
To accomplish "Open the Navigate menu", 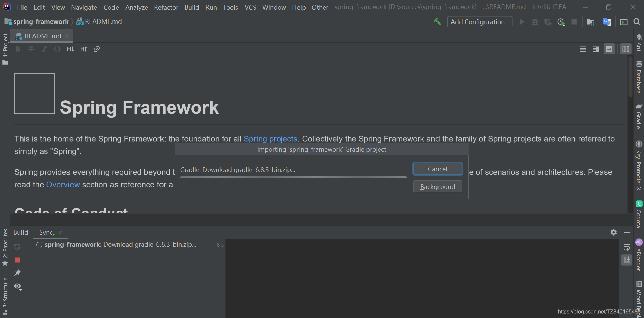I will 84,7.
